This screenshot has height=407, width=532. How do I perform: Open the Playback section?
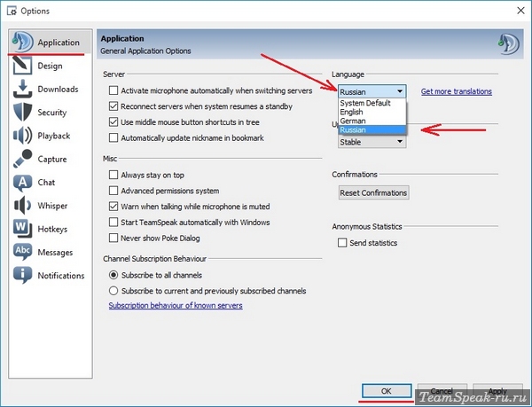tap(51, 136)
